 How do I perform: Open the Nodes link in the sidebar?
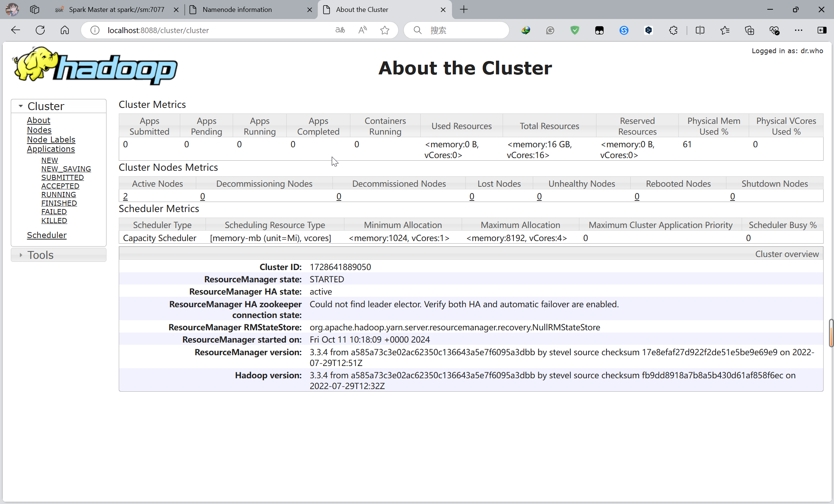pyautogui.click(x=39, y=130)
